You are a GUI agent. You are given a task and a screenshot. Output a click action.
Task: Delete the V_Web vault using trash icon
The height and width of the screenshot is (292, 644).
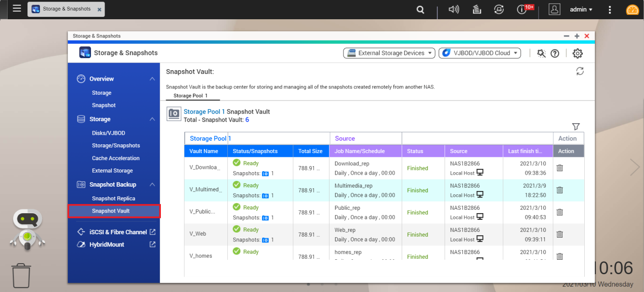[x=559, y=234]
